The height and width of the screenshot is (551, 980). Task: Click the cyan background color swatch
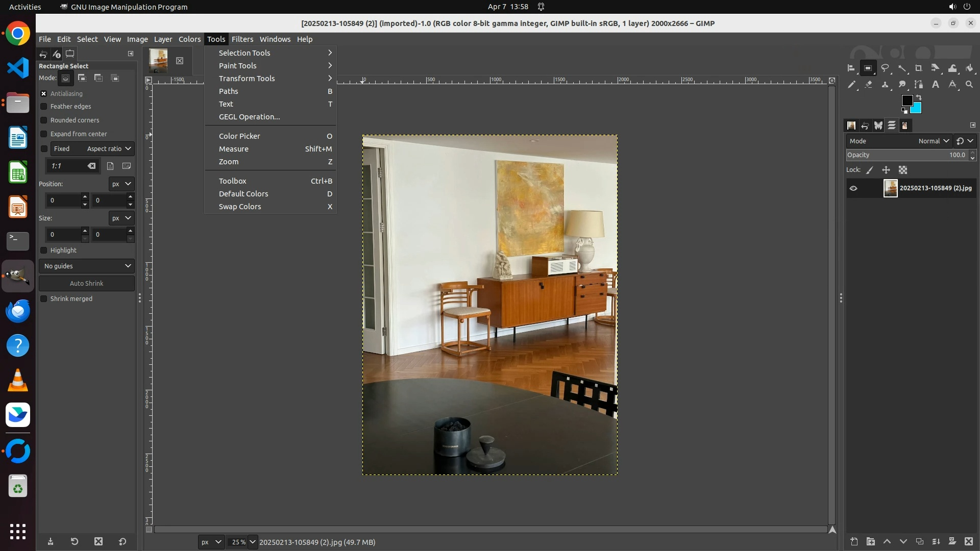click(918, 109)
